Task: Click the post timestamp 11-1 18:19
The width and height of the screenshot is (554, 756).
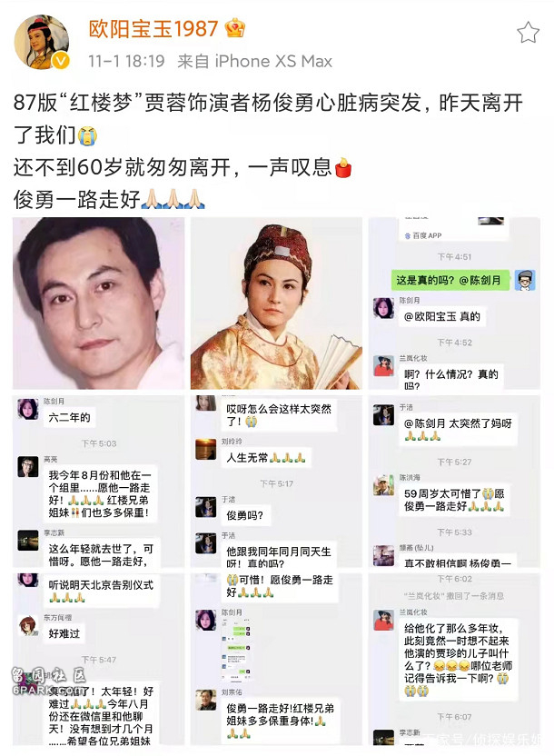Action: [126, 61]
